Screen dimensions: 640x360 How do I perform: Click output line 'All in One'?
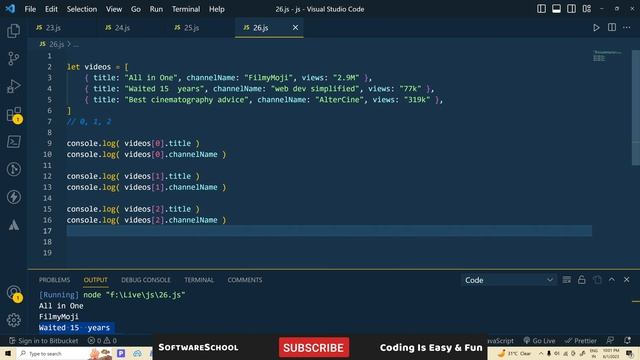61,306
